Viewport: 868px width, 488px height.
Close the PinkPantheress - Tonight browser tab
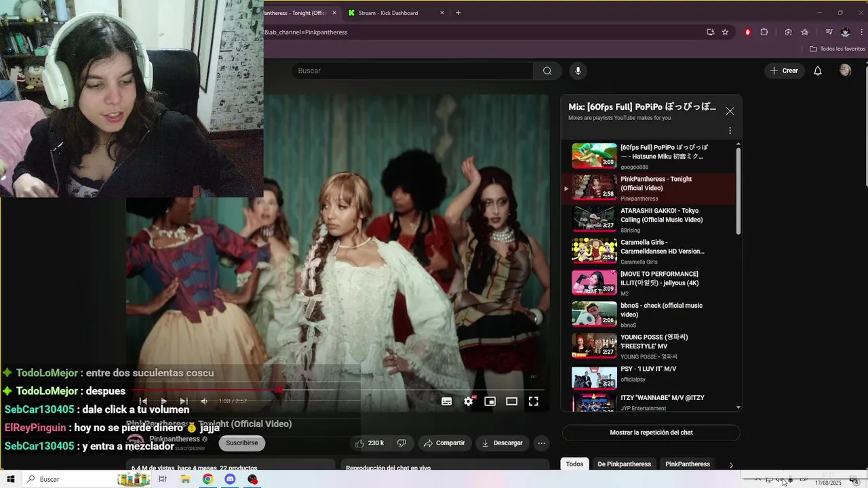[x=334, y=13]
